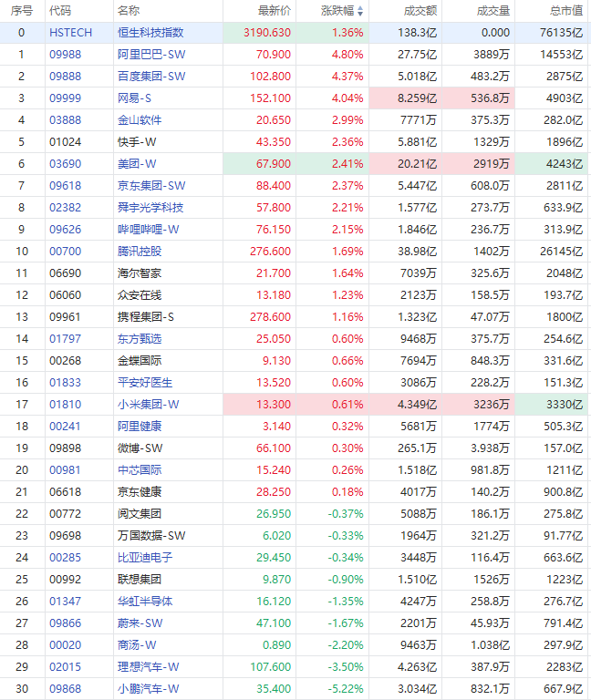The height and width of the screenshot is (700, 591).
Task: Click stock code 01347 for 华虹半导体
Action: (x=64, y=601)
